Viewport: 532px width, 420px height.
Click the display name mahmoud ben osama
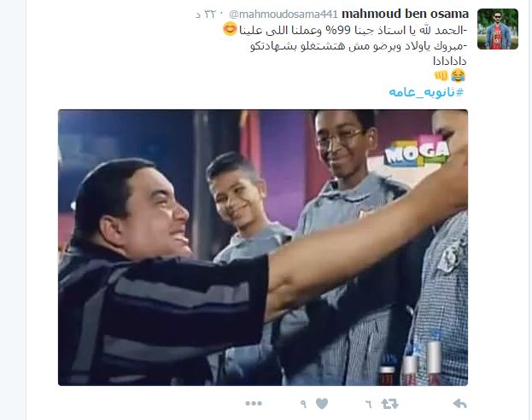[405, 14]
